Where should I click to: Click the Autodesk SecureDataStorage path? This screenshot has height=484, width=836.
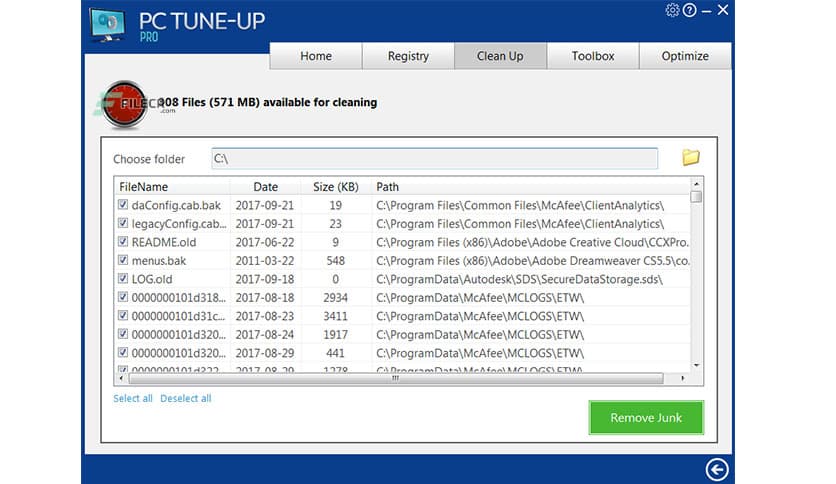click(x=519, y=279)
